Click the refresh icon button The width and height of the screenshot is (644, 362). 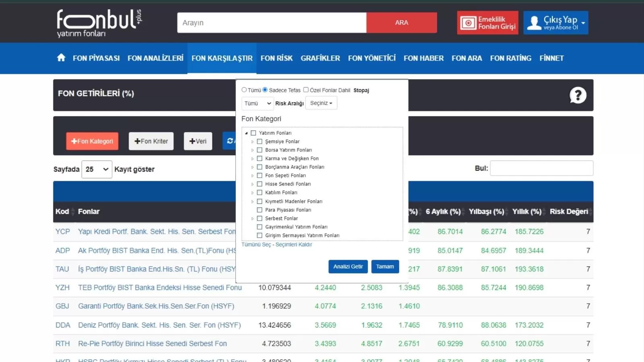[x=230, y=141]
